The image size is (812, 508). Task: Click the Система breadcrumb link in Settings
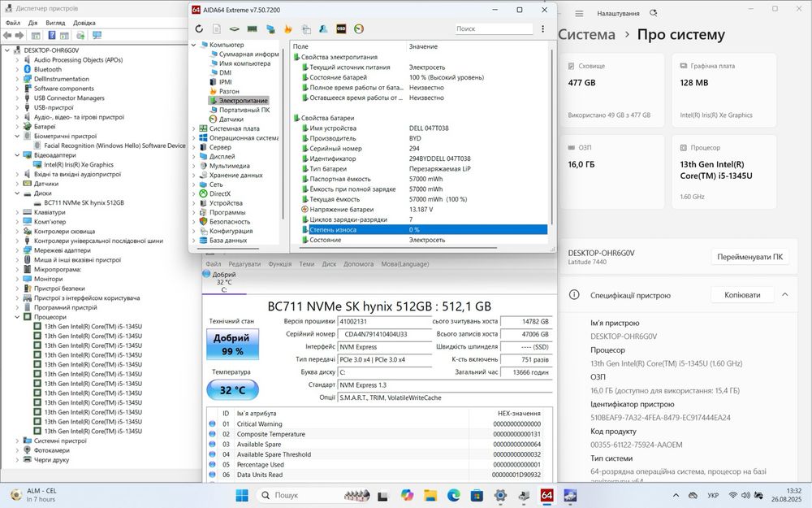(x=587, y=35)
